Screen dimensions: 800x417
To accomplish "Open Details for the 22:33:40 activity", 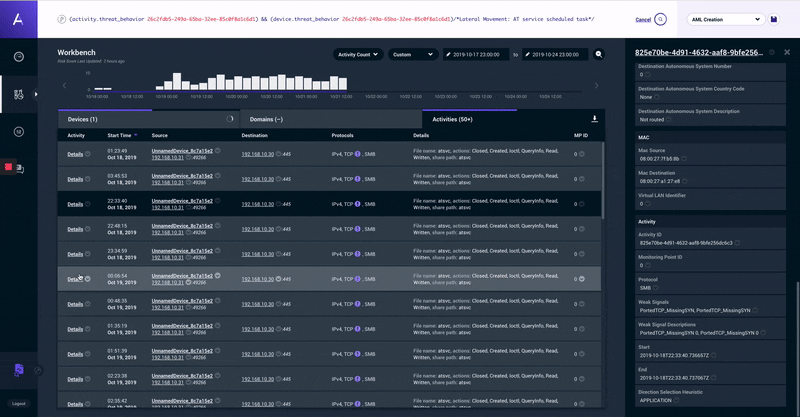I will point(75,204).
